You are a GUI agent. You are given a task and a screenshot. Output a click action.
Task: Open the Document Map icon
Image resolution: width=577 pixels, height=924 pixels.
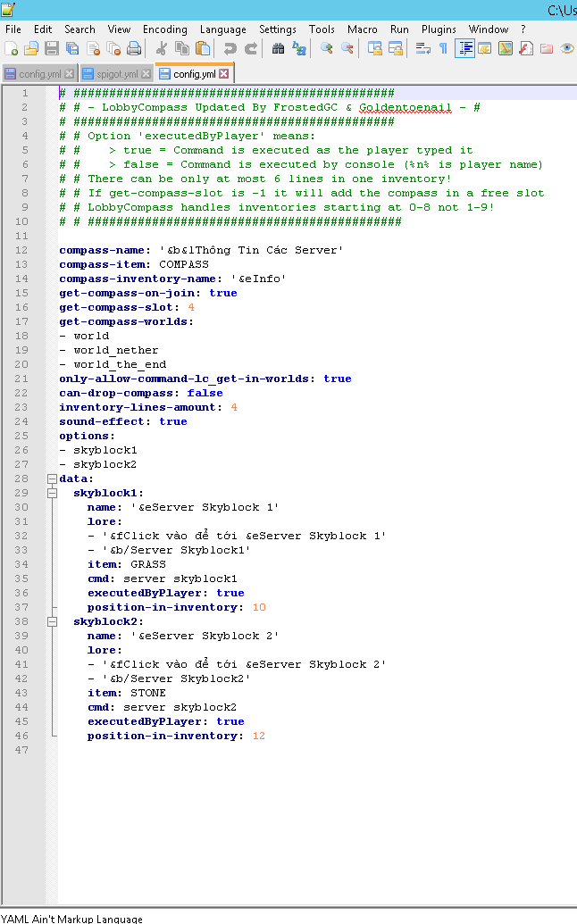tap(505, 49)
